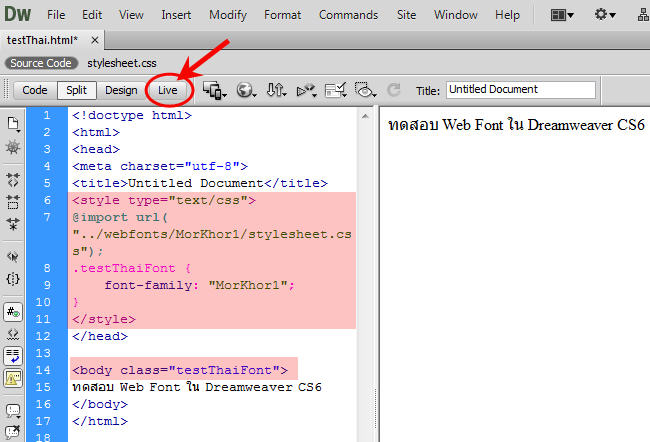
Task: Open the Modify menu
Action: [x=228, y=15]
